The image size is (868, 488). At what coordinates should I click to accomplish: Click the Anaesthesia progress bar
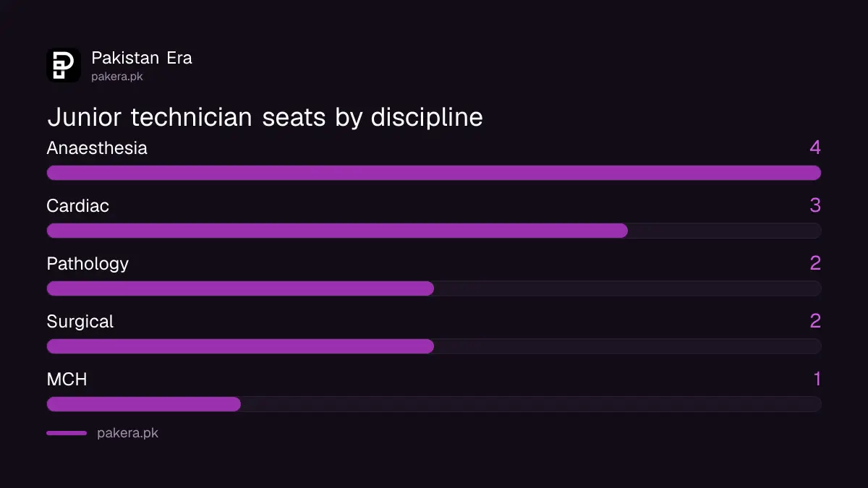click(x=434, y=173)
